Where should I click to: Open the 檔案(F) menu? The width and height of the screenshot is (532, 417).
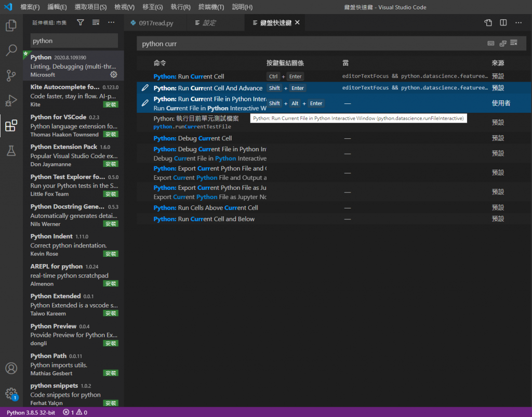pos(30,7)
